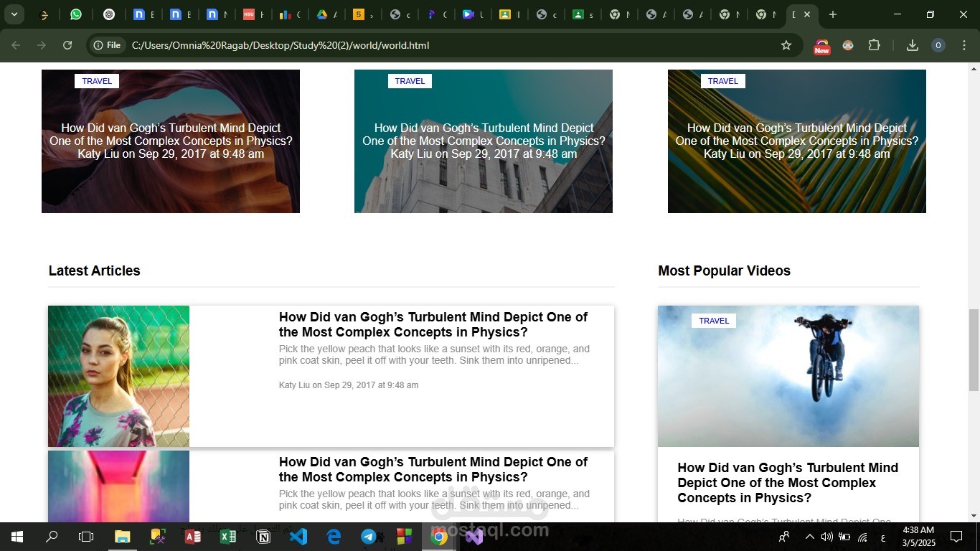
Task: Bookmark this page with the star
Action: click(786, 45)
